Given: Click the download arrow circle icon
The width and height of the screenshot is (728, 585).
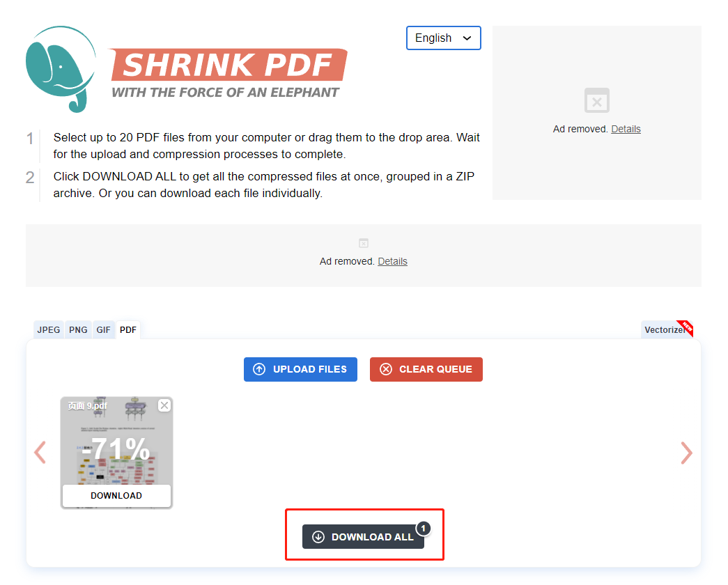Looking at the screenshot, I should 318,537.
